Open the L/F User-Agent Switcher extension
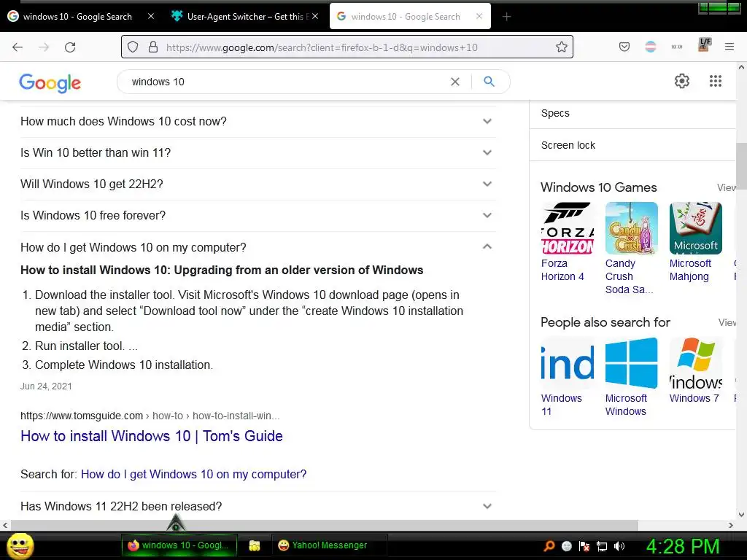Viewport: 747px width, 560px height. pos(704,45)
